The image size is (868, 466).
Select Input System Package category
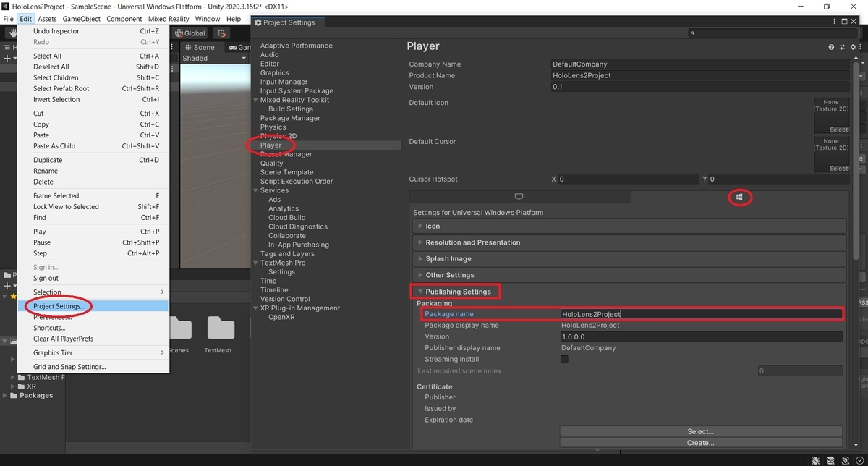pyautogui.click(x=297, y=91)
